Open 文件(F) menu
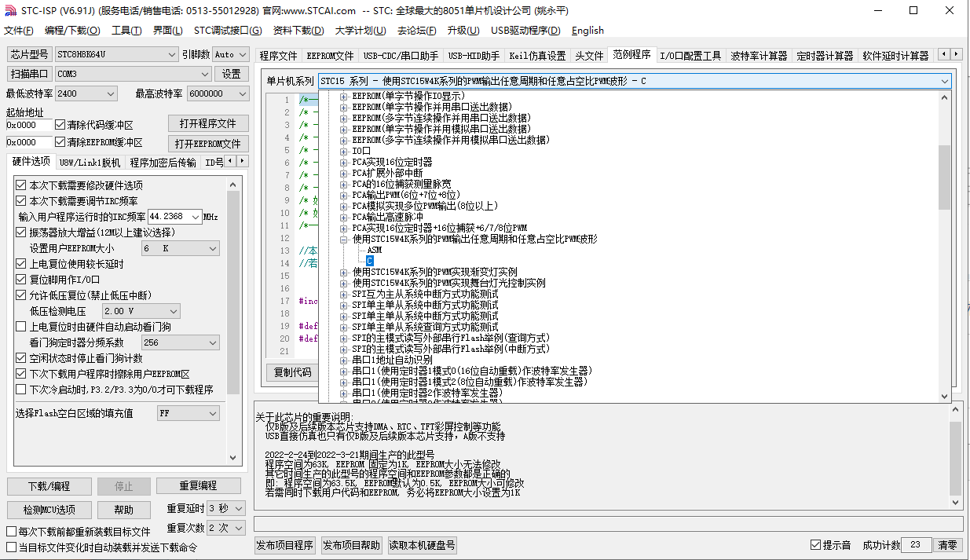970x560 pixels. click(19, 31)
